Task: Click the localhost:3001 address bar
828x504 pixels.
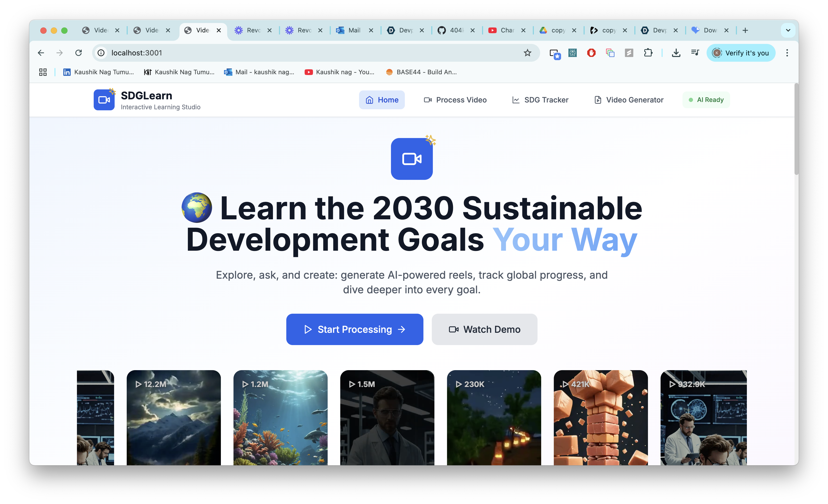Action: tap(303, 53)
